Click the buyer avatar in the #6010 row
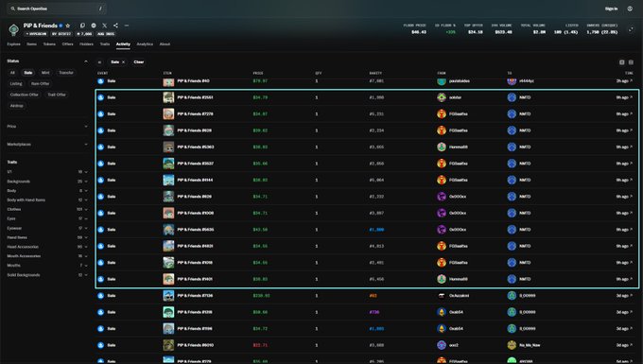 coord(512,345)
